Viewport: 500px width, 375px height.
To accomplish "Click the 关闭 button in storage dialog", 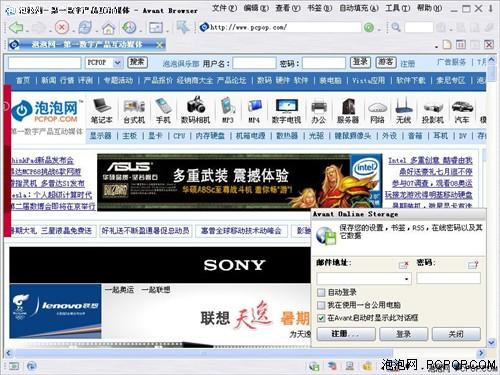I will point(456,334).
